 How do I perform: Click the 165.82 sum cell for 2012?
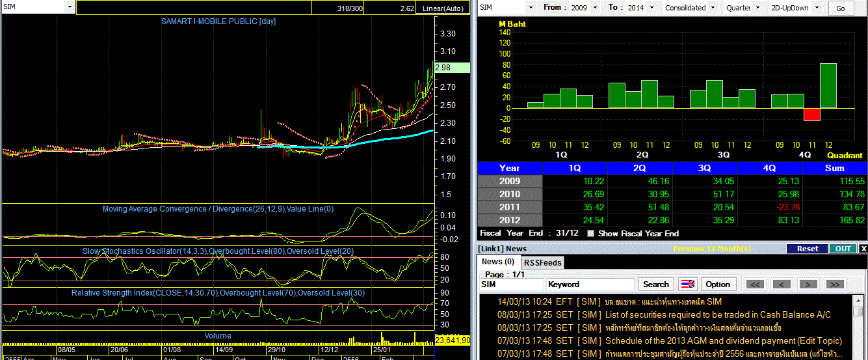click(x=835, y=220)
